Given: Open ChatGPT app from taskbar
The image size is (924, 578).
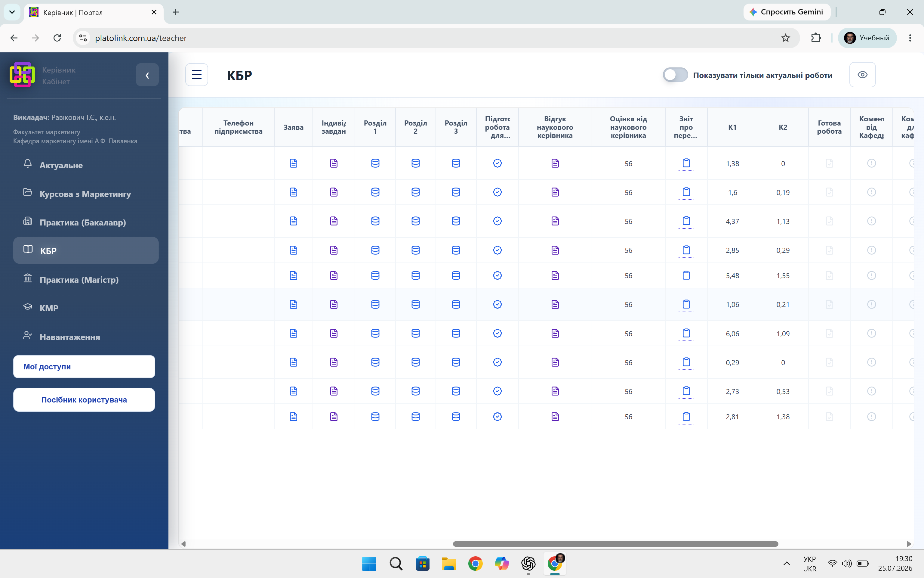Looking at the screenshot, I should (528, 564).
